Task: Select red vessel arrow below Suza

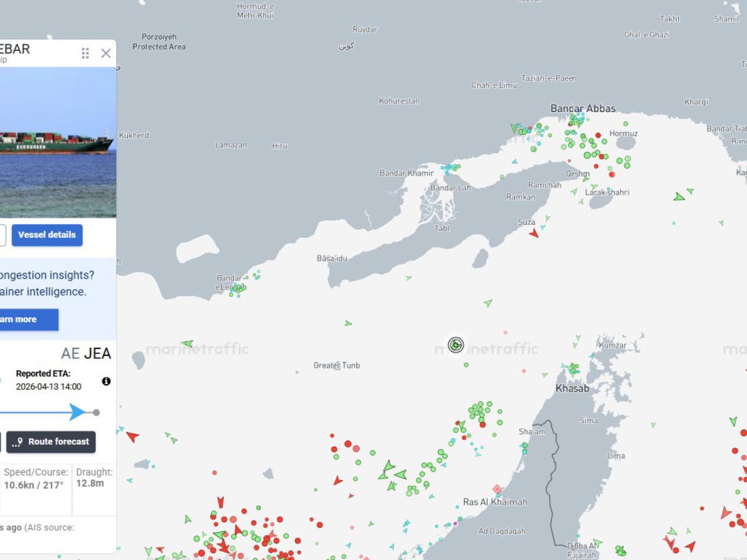Action: click(x=534, y=234)
